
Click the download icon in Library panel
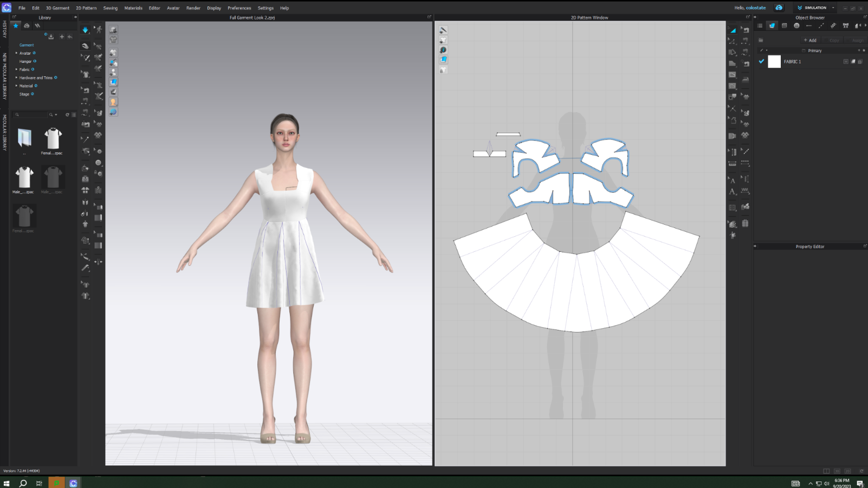click(51, 37)
